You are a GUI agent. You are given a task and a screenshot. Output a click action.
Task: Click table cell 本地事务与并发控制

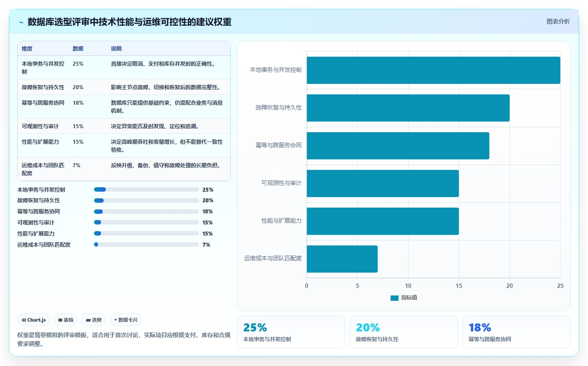coord(43,67)
